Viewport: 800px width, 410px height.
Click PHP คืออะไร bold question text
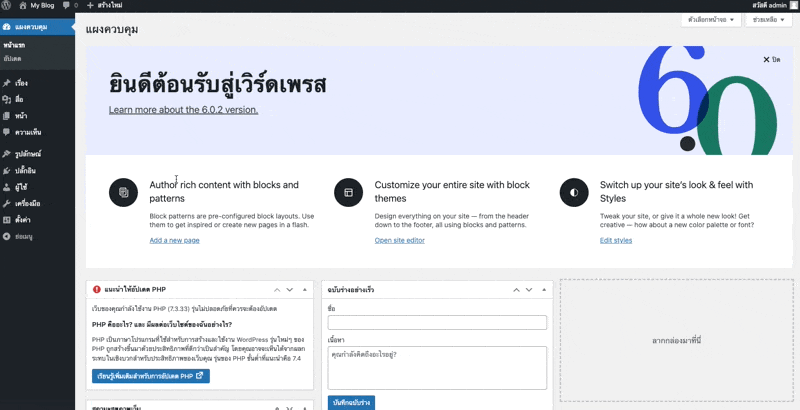click(x=162, y=324)
